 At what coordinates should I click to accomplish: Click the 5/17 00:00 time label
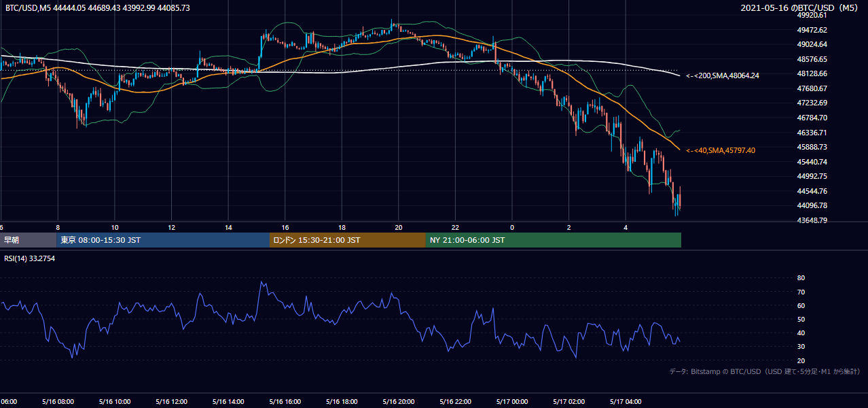coord(512,402)
